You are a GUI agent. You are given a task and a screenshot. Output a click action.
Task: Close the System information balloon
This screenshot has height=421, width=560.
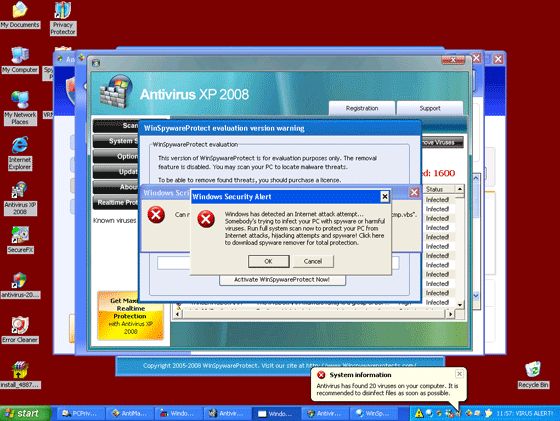(x=459, y=374)
